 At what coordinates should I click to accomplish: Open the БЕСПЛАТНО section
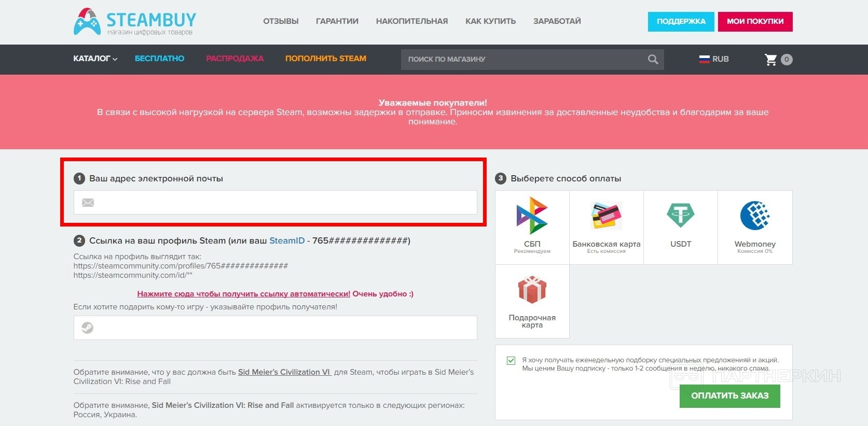[160, 59]
